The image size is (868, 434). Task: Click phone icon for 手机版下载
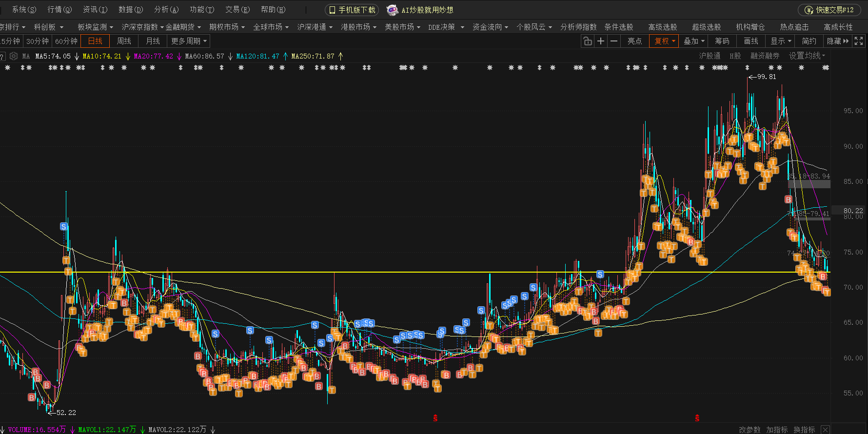tap(332, 10)
